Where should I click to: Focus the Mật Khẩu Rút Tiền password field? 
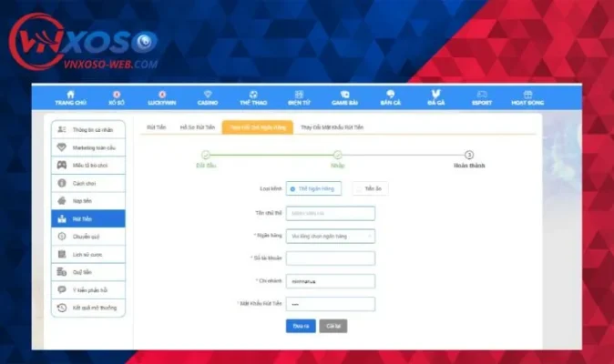click(x=331, y=304)
